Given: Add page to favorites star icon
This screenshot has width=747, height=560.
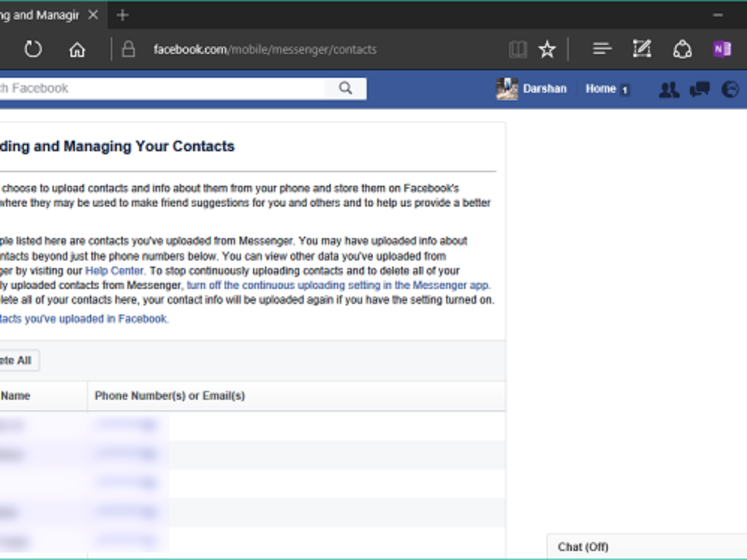Looking at the screenshot, I should coord(547,49).
